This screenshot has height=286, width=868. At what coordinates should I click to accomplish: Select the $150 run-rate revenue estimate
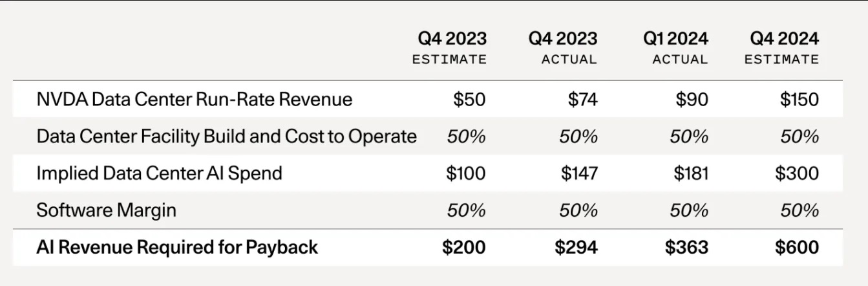[799, 99]
